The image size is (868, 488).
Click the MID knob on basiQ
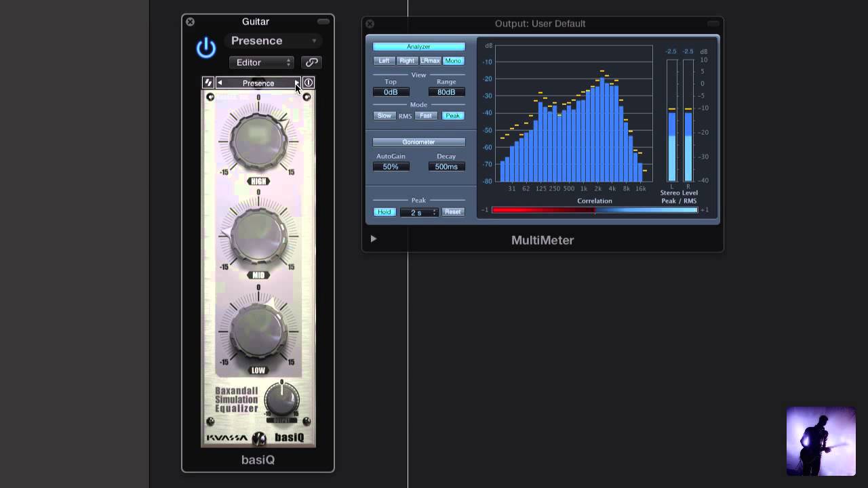(x=258, y=235)
